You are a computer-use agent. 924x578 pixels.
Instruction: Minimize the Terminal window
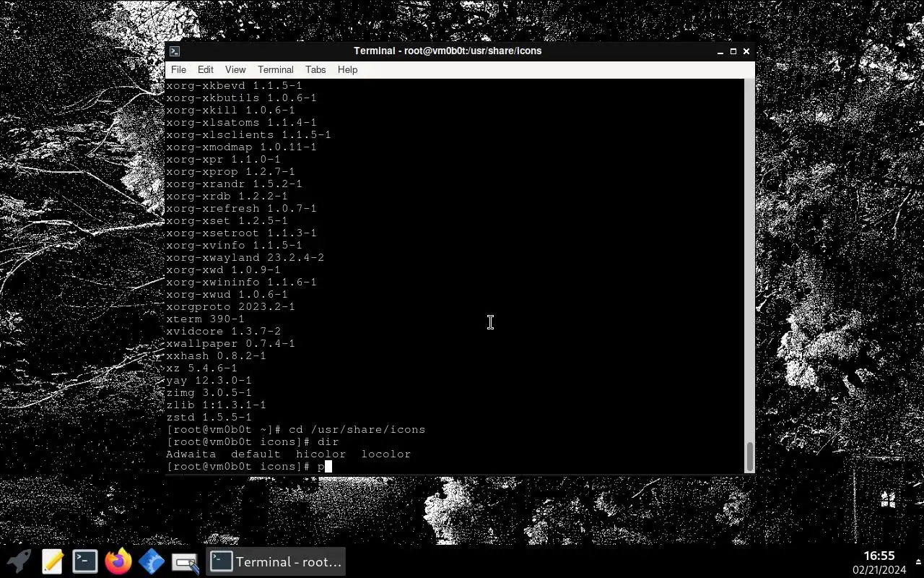(720, 51)
